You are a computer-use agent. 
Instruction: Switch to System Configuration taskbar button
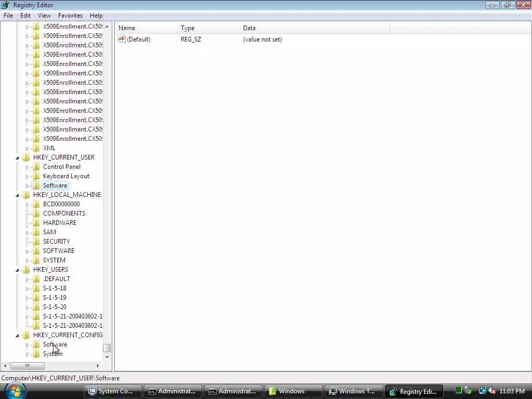(x=113, y=391)
